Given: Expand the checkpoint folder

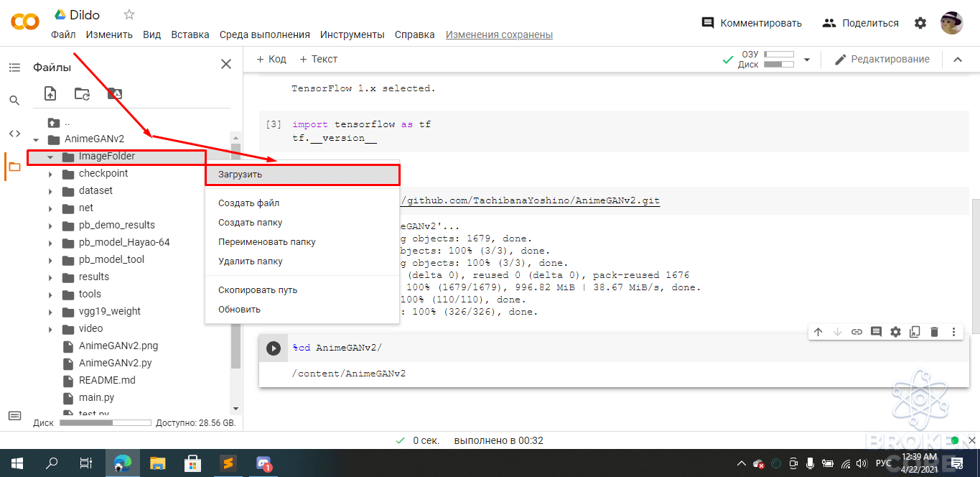Looking at the screenshot, I should [x=50, y=174].
